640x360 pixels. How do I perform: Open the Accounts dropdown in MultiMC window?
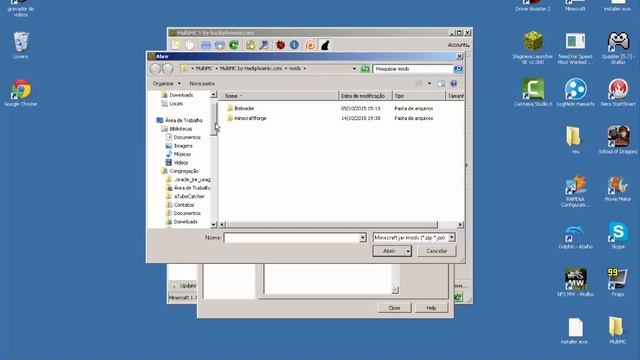coord(458,45)
